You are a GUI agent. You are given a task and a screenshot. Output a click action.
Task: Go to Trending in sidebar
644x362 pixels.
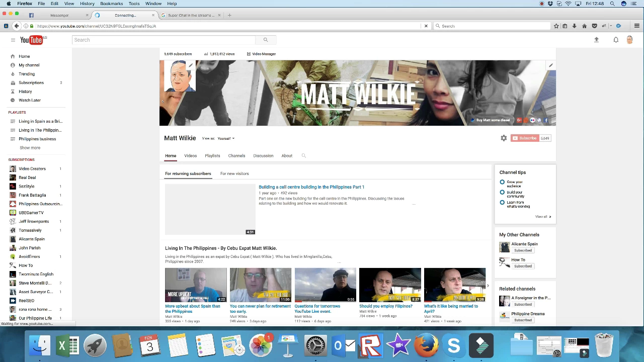click(27, 74)
